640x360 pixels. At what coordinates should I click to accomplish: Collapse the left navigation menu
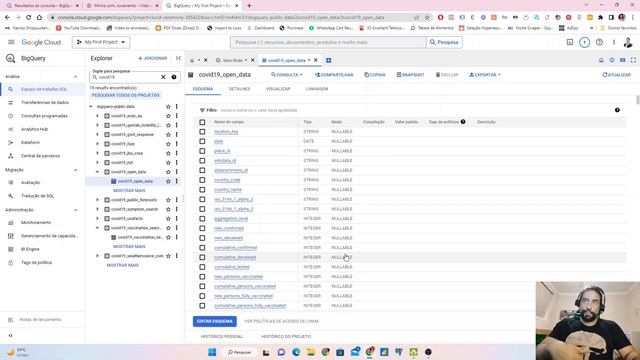click(11, 336)
